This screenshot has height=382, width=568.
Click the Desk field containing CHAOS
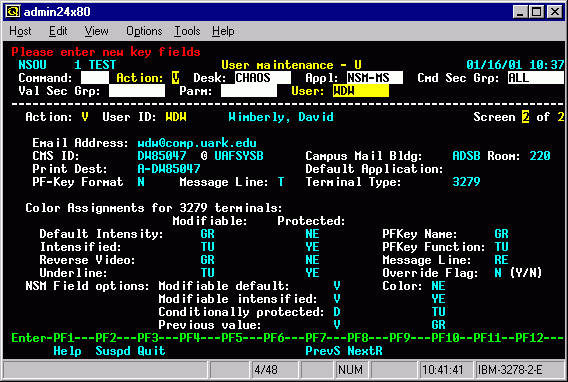tap(263, 78)
